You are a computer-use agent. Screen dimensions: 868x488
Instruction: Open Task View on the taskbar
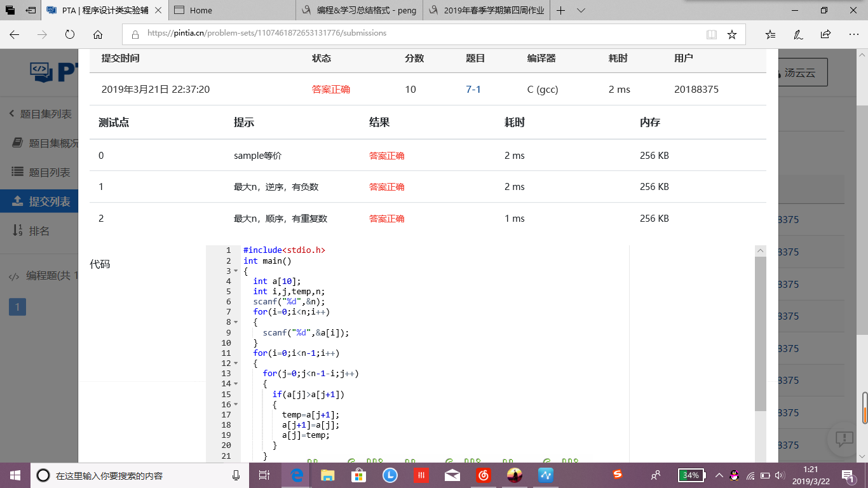click(x=264, y=475)
